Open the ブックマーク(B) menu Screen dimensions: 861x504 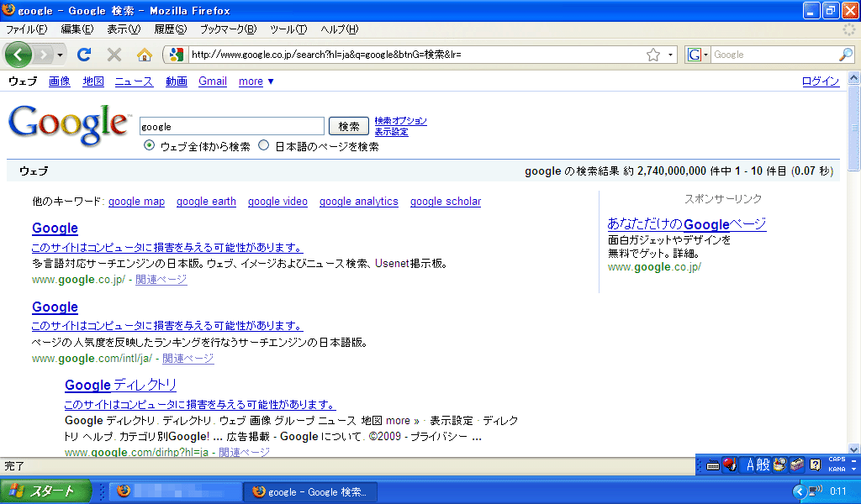tap(228, 29)
